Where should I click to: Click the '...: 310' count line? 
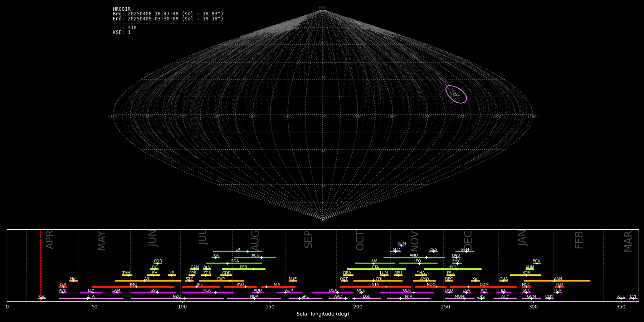tap(125, 28)
